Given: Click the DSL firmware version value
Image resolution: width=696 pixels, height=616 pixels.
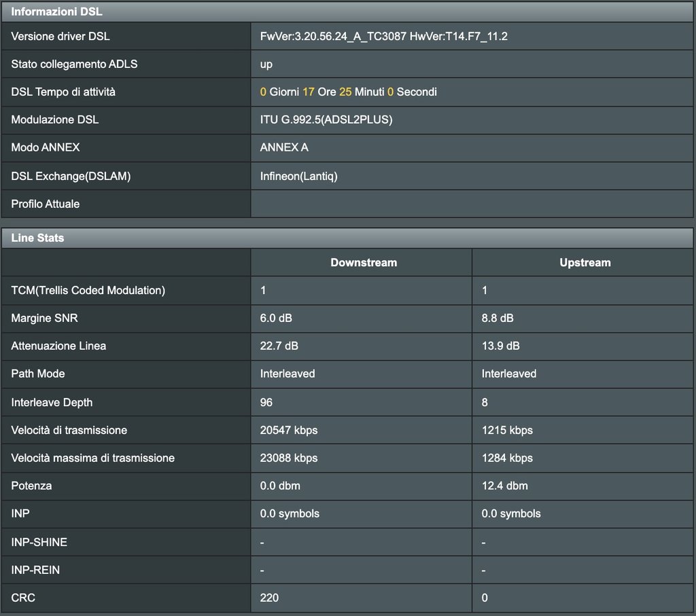Looking at the screenshot, I should tap(383, 36).
